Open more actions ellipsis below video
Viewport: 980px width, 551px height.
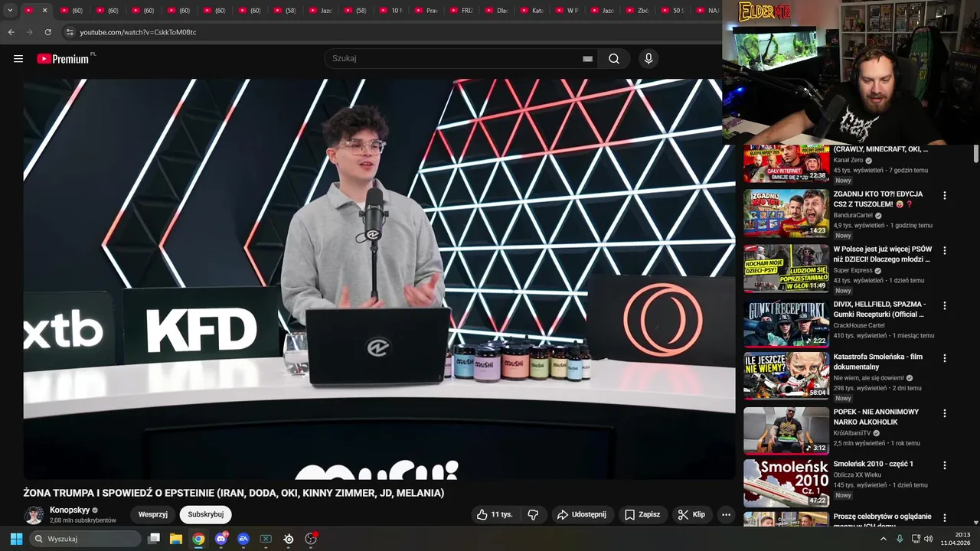tap(726, 515)
